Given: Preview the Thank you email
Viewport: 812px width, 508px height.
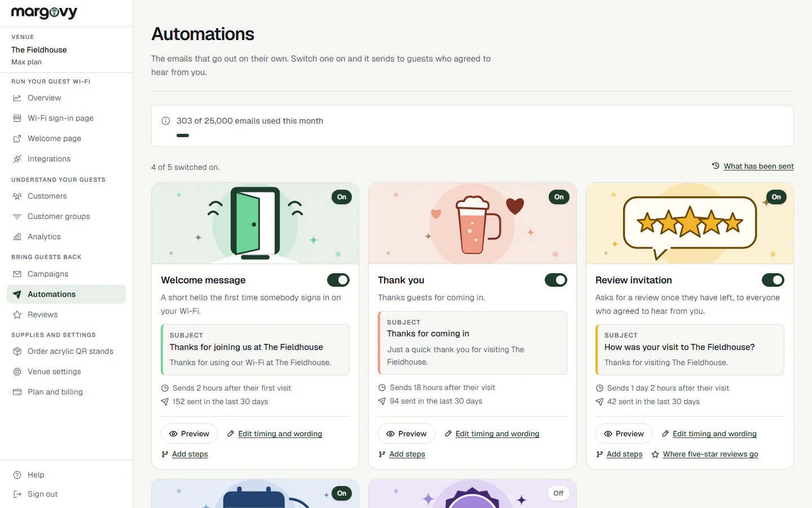Looking at the screenshot, I should pos(407,433).
